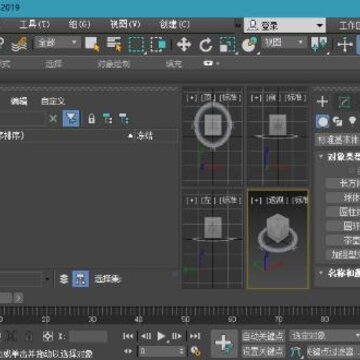Play the animation
360x360 pixels.
pos(161,336)
